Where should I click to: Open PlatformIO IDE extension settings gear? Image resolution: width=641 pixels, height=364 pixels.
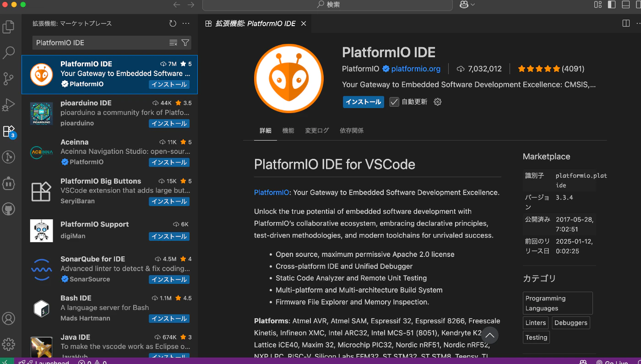coord(437,102)
